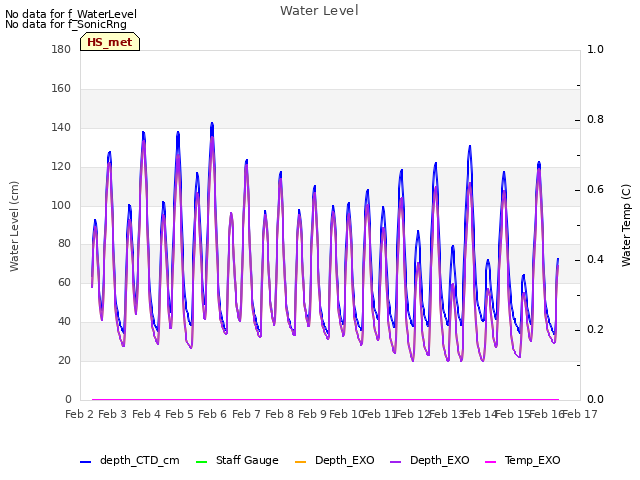The height and width of the screenshot is (480, 640).
Task: Click the 100 tick on the Water Level axis
Action: (x=61, y=205)
